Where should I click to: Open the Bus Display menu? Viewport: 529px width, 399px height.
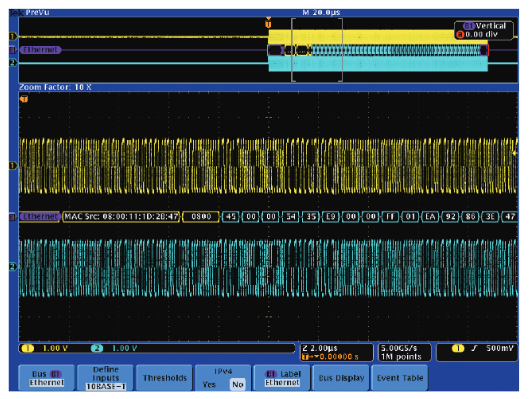tap(341, 378)
